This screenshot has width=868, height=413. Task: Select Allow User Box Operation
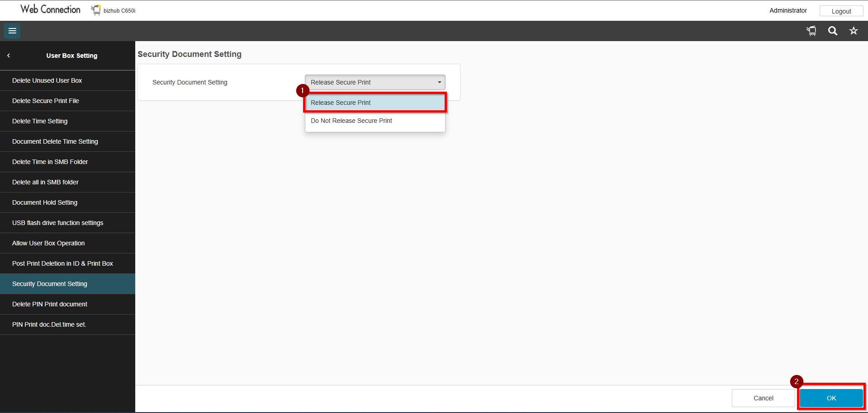coord(48,243)
